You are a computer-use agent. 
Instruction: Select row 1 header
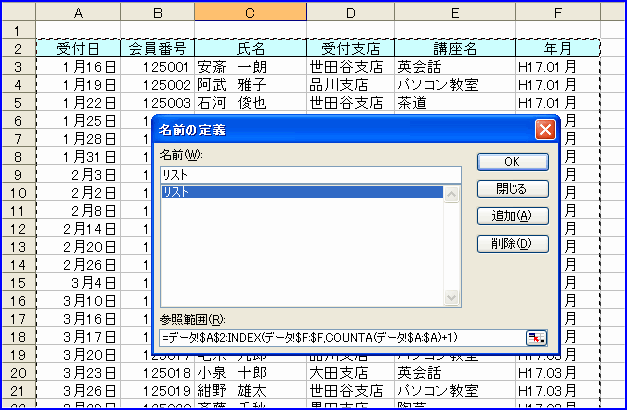pos(18,30)
